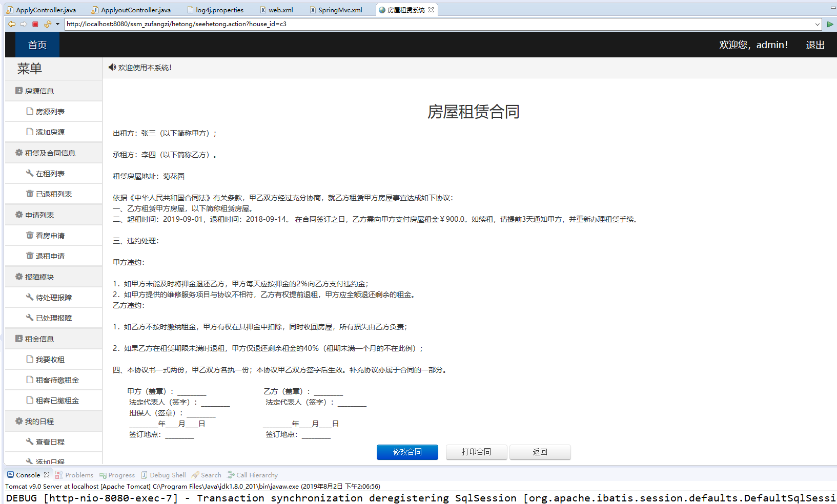This screenshot has height=504, width=837.
Task: Click the red stop loading icon
Action: (x=35, y=24)
